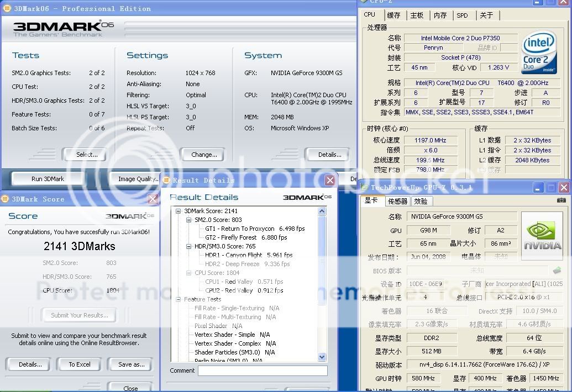Click the CPU-Z name field Intel Mobile Core 2 Duo P7350
This screenshot has width=572, height=392.
[x=461, y=38]
